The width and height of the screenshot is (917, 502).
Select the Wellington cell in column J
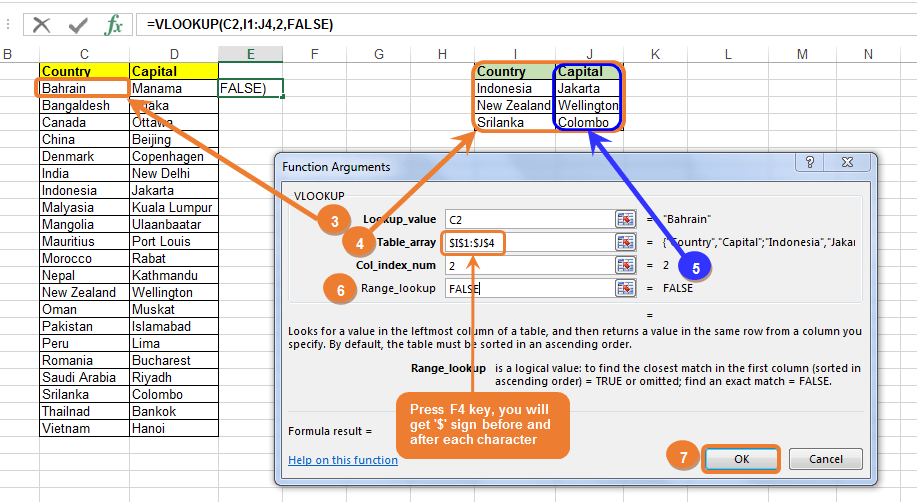pyautogui.click(x=590, y=105)
